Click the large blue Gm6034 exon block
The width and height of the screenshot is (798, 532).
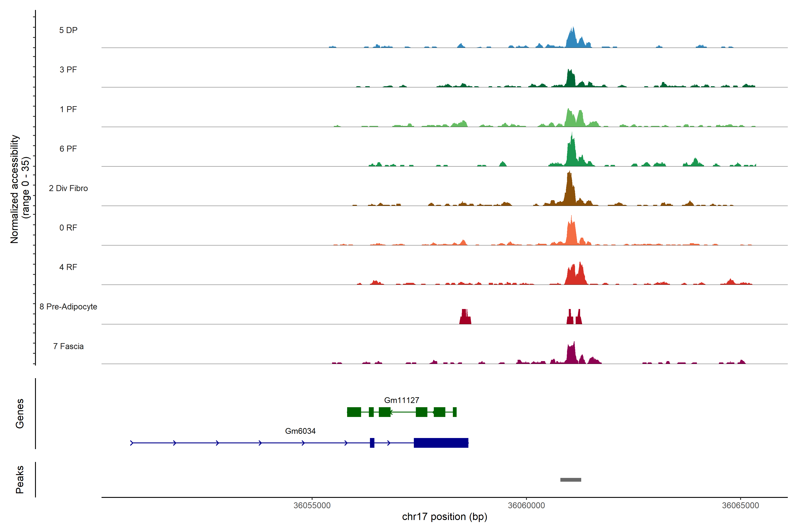tap(441, 443)
